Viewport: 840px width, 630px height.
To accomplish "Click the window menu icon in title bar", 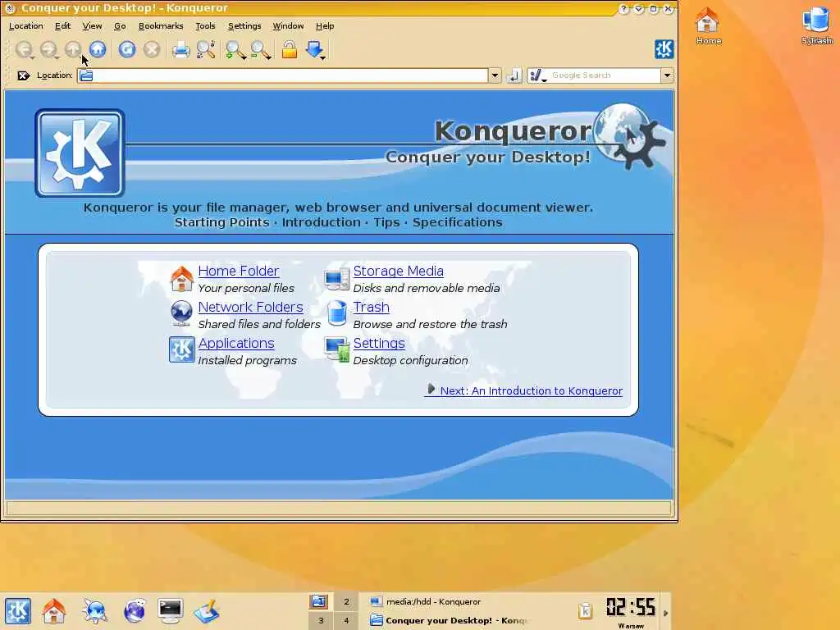I will tap(10, 8).
